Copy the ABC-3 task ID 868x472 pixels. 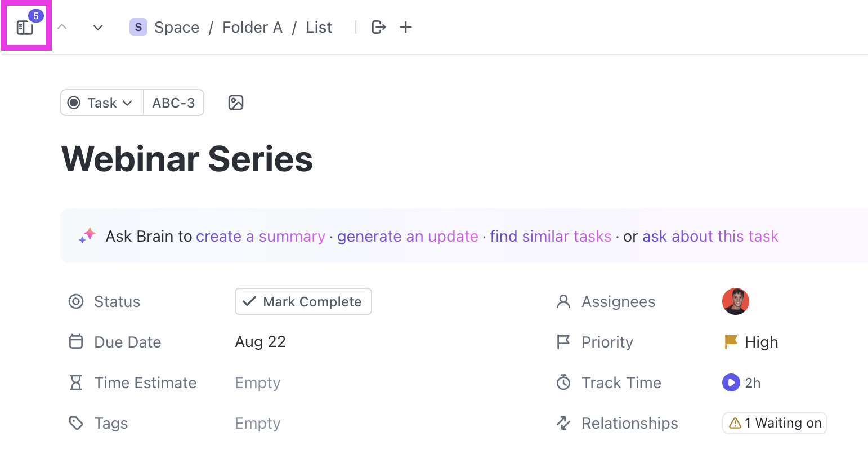(173, 103)
